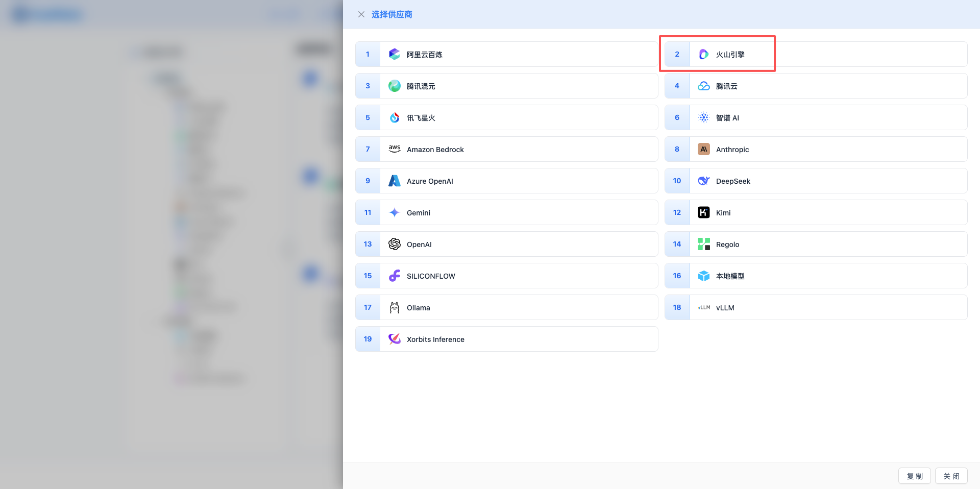Click the 腾讯混元 green sphere icon
980x489 pixels.
pos(394,86)
